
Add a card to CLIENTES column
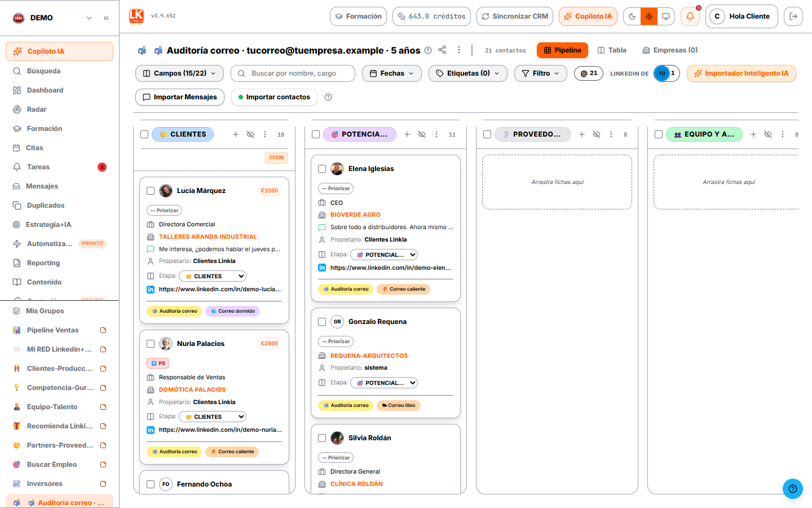coord(236,134)
